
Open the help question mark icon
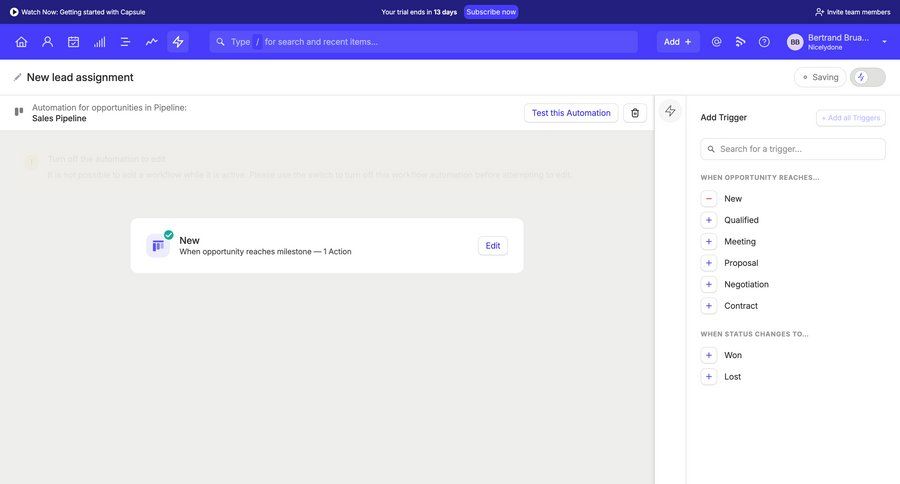764,42
